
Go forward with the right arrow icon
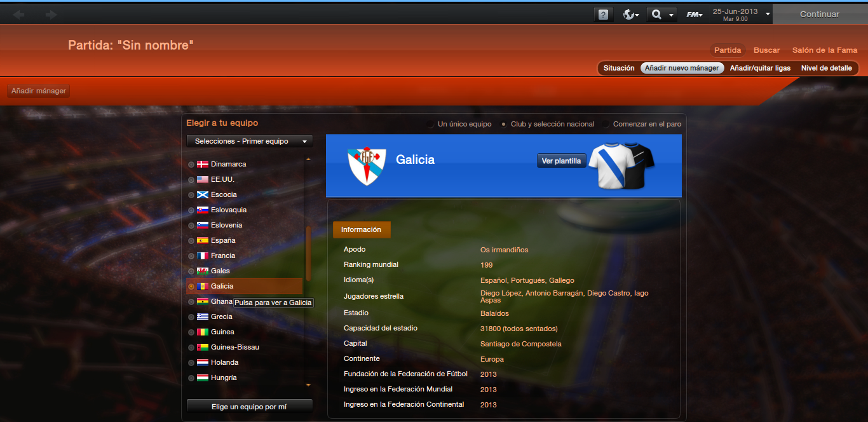pyautogui.click(x=51, y=15)
